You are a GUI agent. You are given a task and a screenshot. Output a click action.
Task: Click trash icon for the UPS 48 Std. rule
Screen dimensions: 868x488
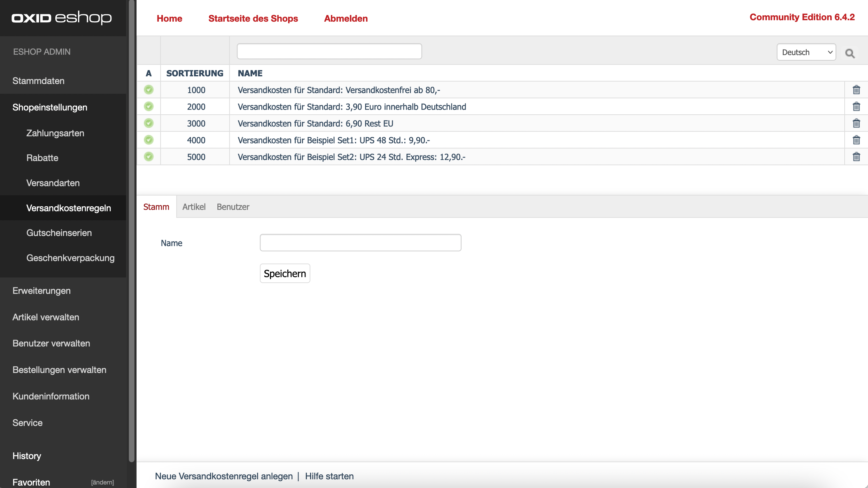[x=856, y=140]
